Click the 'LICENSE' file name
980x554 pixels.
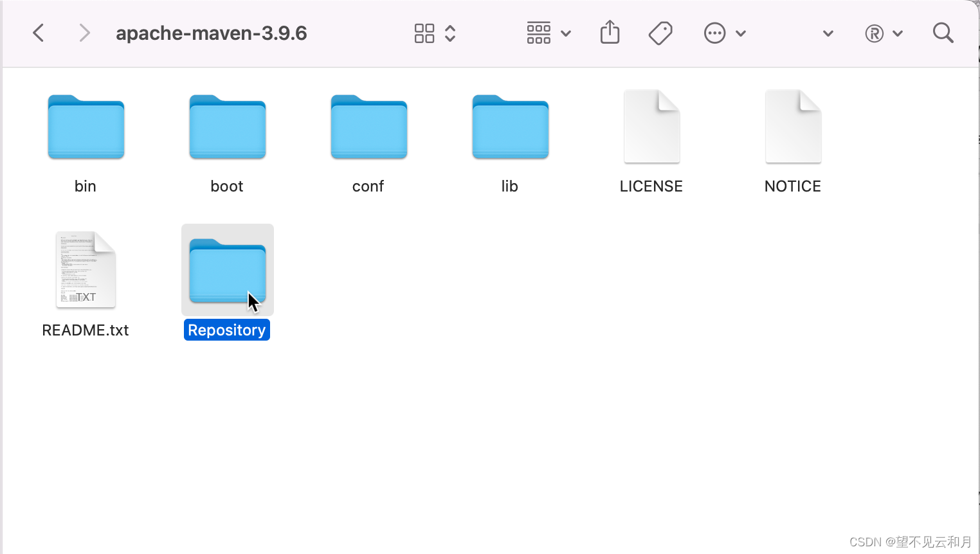pyautogui.click(x=651, y=186)
